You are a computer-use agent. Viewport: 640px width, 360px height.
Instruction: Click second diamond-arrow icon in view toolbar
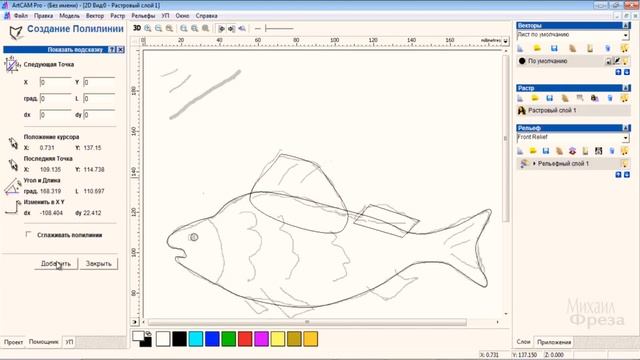click(231, 29)
